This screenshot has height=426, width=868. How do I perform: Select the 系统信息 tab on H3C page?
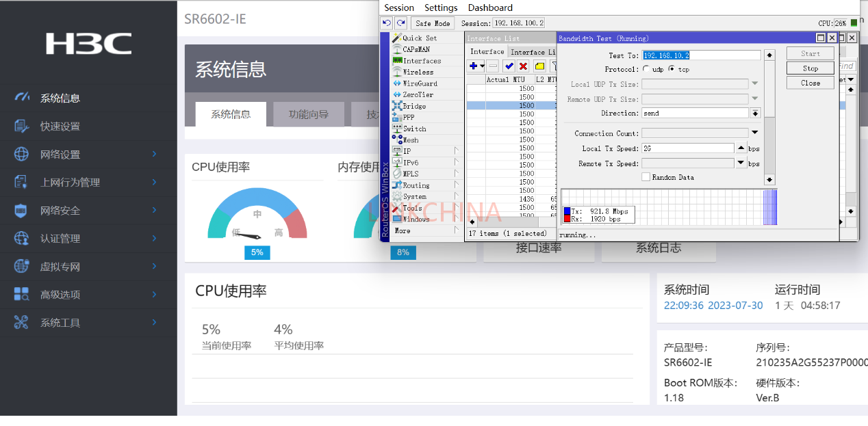pos(231,114)
